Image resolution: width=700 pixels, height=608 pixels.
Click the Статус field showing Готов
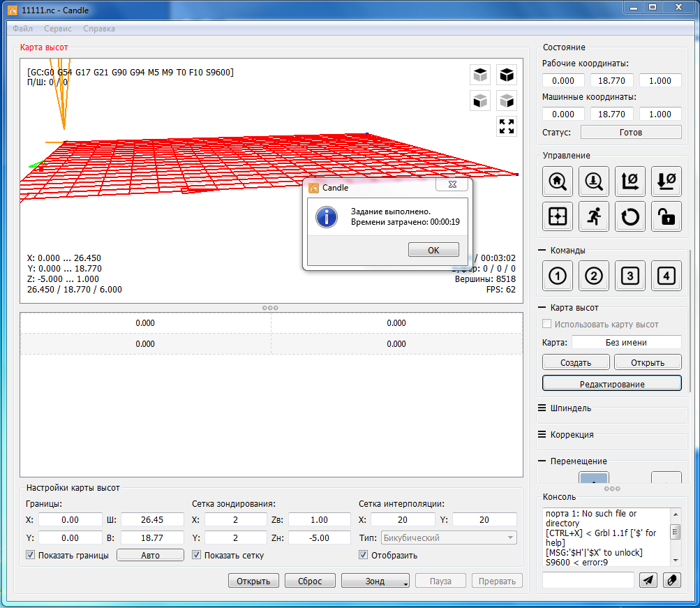click(631, 132)
